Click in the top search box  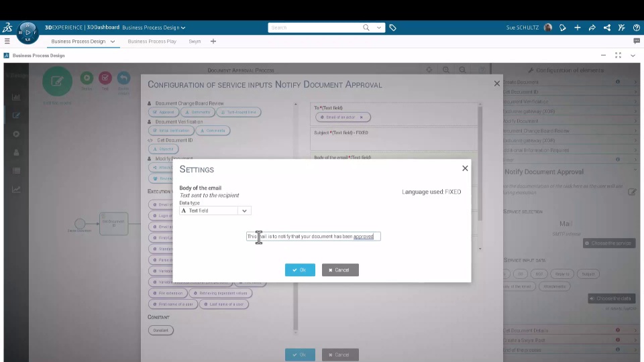[x=314, y=27]
